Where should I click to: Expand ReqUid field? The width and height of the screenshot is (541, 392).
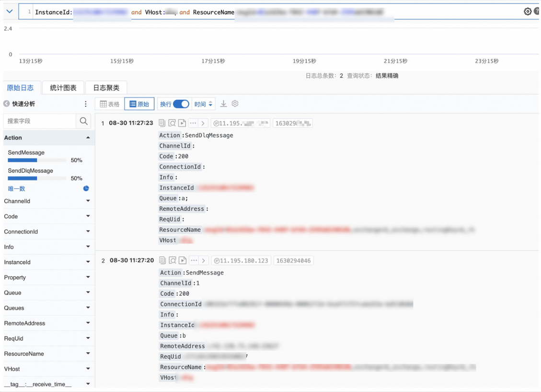[x=88, y=338]
